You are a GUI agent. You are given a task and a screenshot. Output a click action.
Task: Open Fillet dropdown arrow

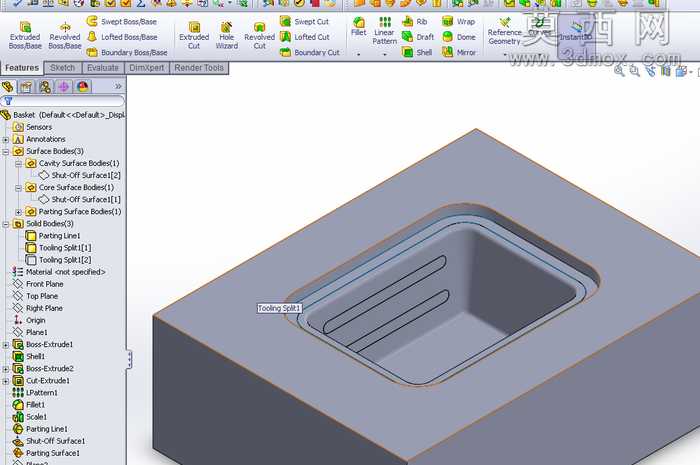coord(358,54)
